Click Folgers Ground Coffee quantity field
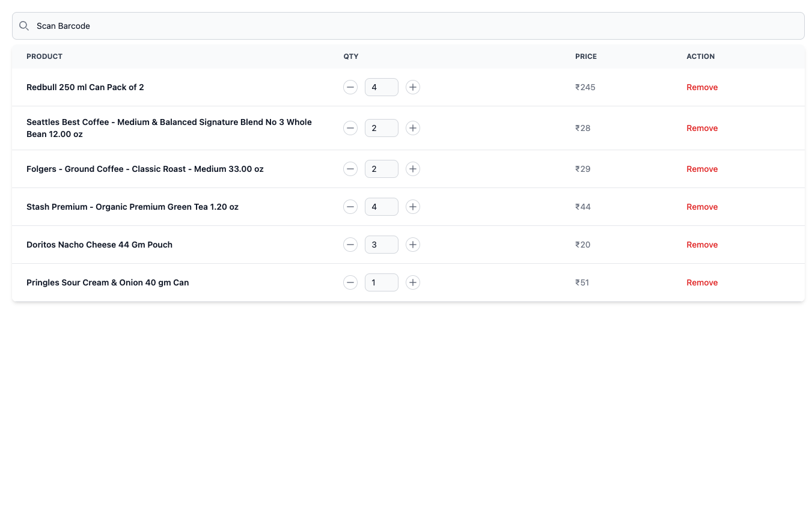The image size is (812, 506). click(382, 169)
